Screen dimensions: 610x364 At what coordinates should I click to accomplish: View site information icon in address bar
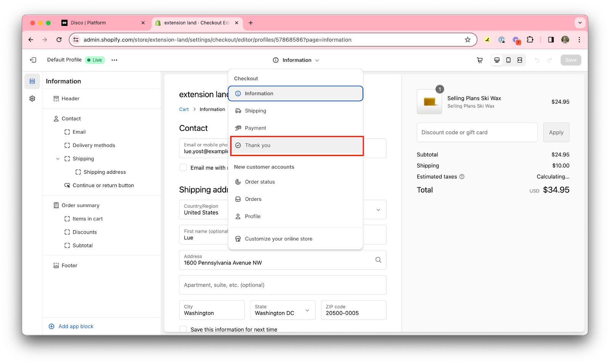pyautogui.click(x=76, y=40)
